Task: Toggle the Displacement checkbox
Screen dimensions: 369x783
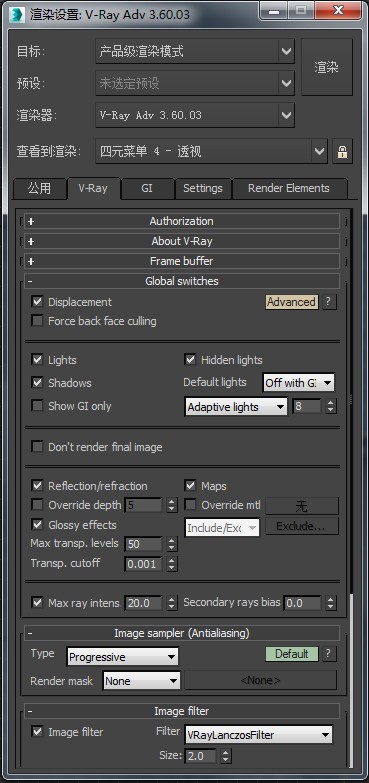Action: [37, 302]
